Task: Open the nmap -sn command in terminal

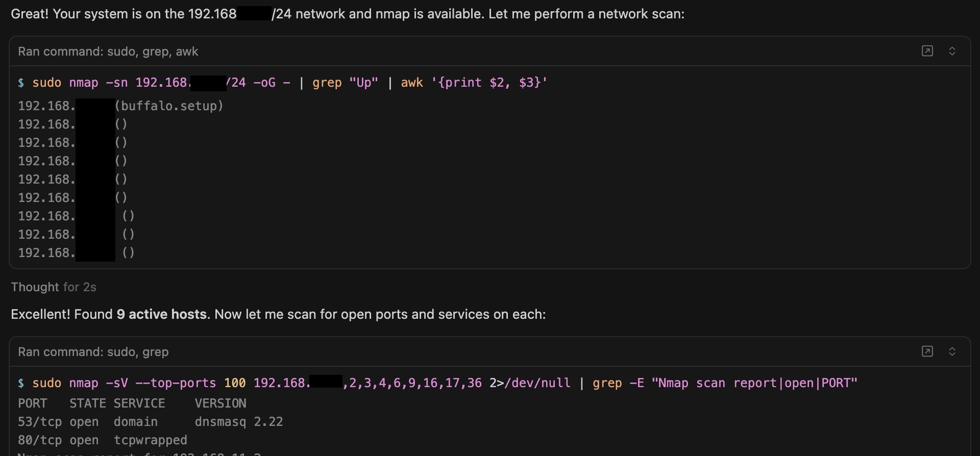Action: tap(927, 51)
